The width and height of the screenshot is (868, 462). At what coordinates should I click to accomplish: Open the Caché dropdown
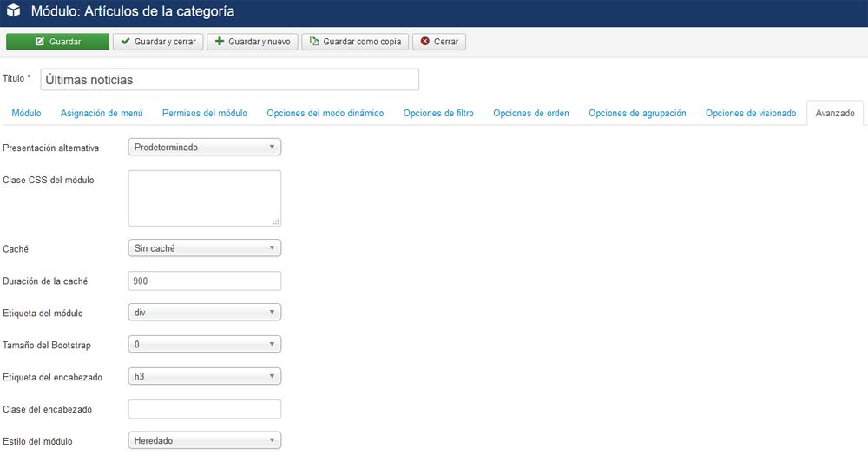[x=205, y=248]
